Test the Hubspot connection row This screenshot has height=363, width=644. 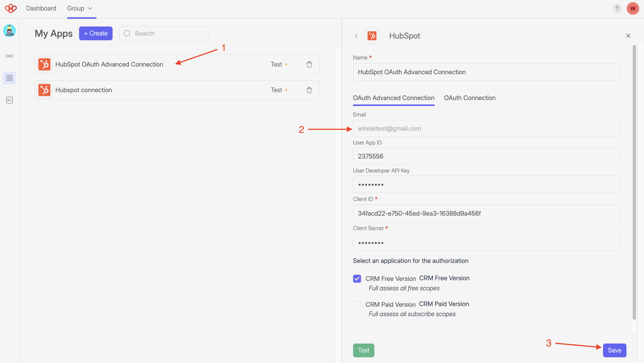click(x=276, y=90)
